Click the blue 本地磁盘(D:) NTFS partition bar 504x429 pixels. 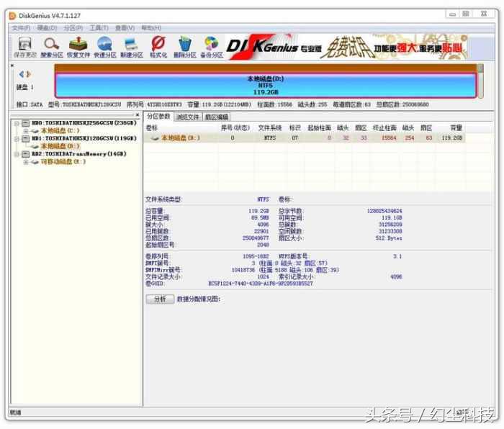click(x=266, y=86)
